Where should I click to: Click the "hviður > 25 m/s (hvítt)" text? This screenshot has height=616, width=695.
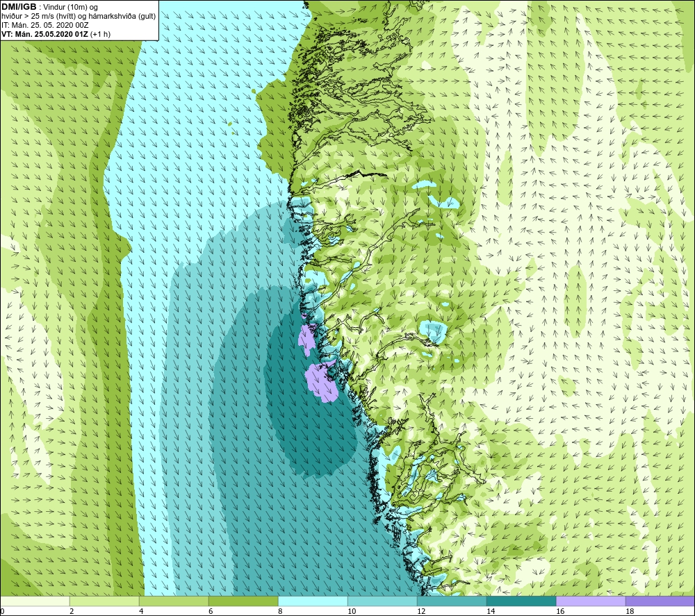coord(38,17)
